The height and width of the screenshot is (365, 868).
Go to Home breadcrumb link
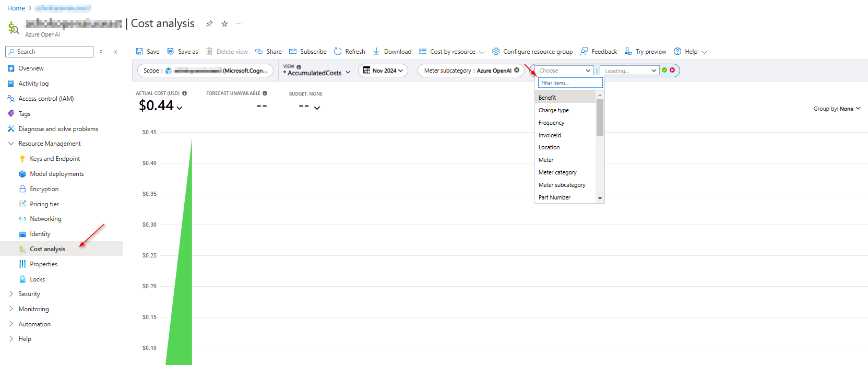[16, 8]
